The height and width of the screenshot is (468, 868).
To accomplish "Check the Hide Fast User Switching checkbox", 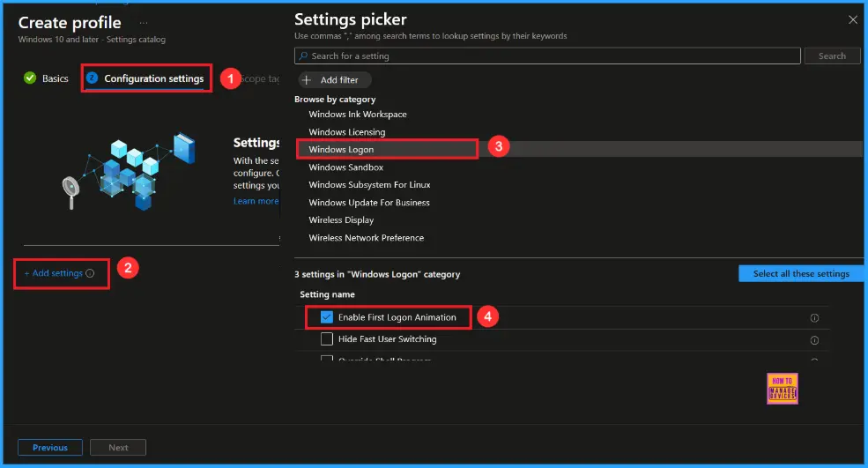I will [327, 339].
